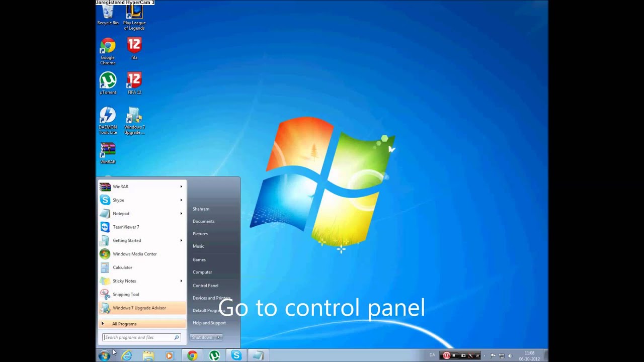Open the volume speaker tray icon

click(510, 355)
